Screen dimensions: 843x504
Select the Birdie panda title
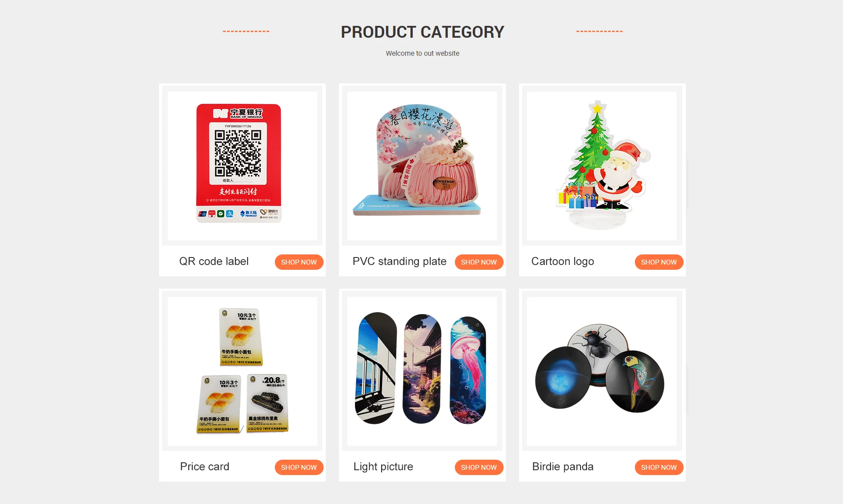(563, 467)
